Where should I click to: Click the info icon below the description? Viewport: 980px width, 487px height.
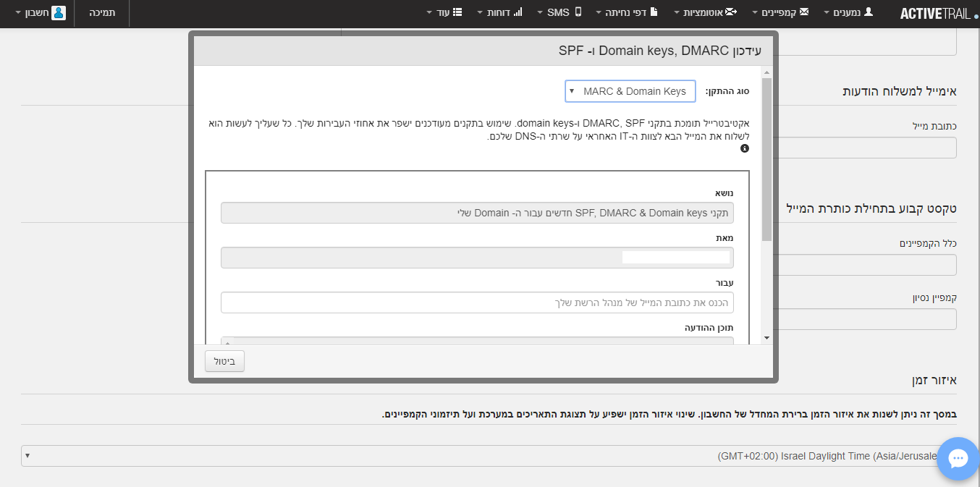click(x=745, y=148)
